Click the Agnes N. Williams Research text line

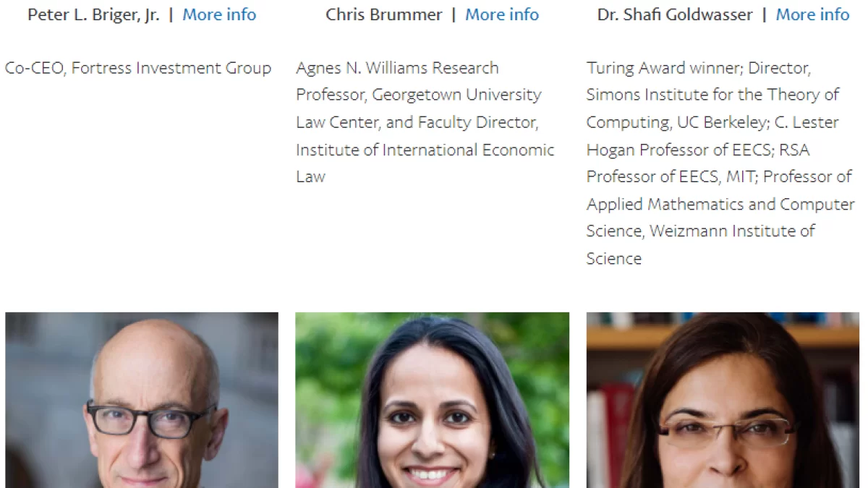click(397, 68)
